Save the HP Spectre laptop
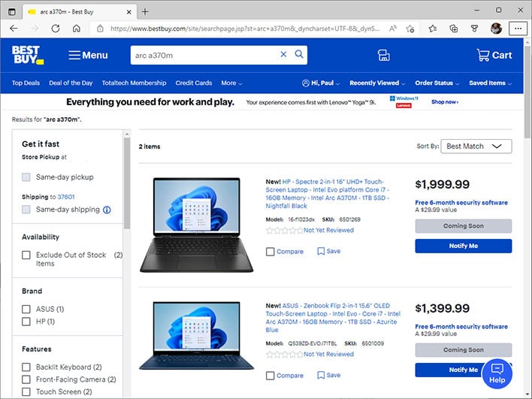This screenshot has height=399, width=532. 329,251
